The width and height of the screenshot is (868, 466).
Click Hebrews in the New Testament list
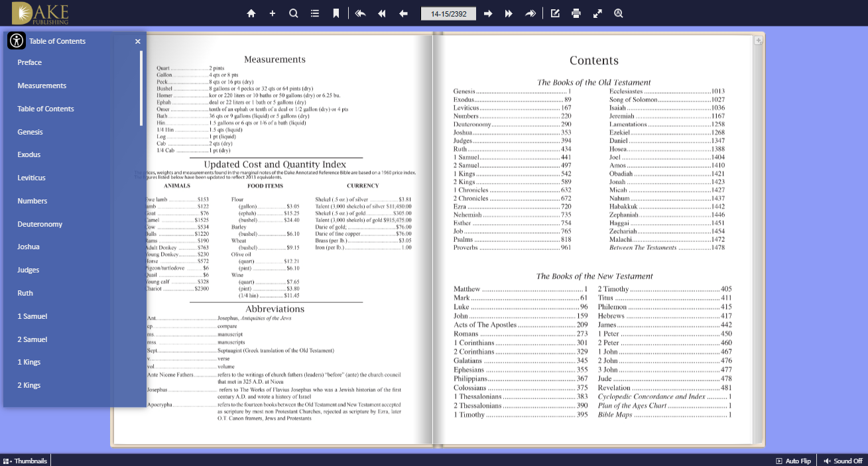click(x=664, y=316)
